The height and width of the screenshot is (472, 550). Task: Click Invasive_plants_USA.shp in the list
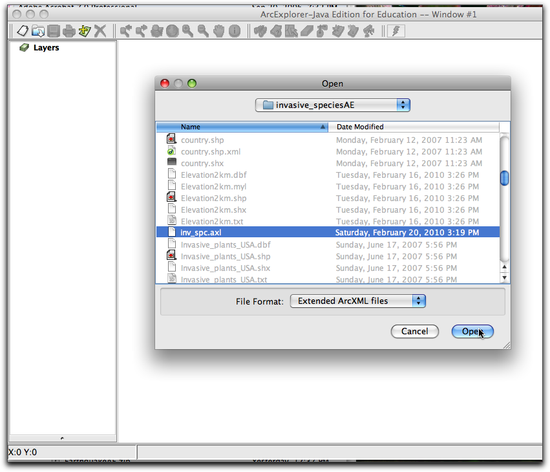[x=226, y=256]
